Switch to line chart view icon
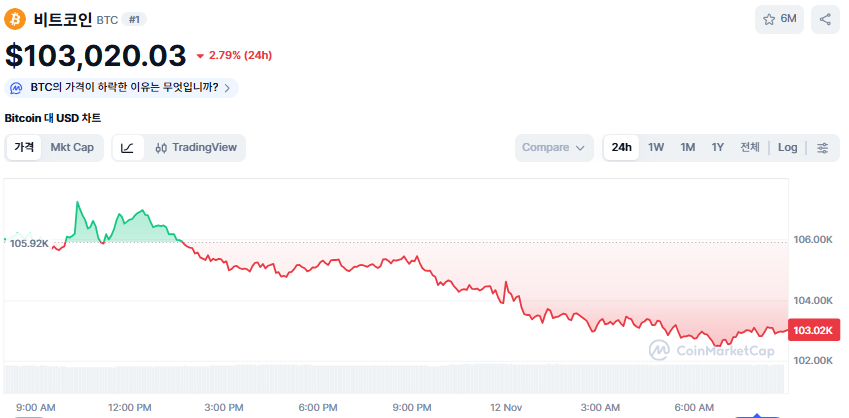 tap(128, 148)
